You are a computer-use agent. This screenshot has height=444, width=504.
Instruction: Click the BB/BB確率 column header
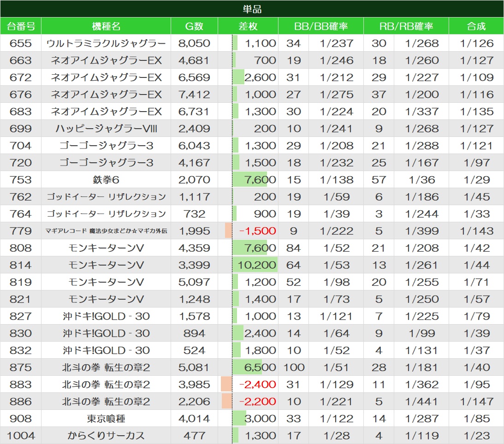tap(321, 26)
